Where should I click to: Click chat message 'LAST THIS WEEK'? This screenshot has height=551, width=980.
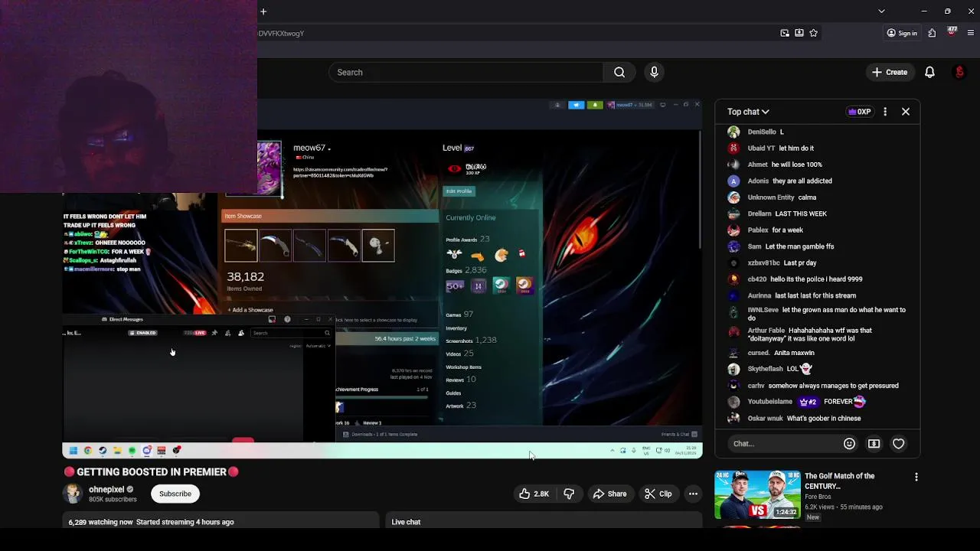coord(801,214)
